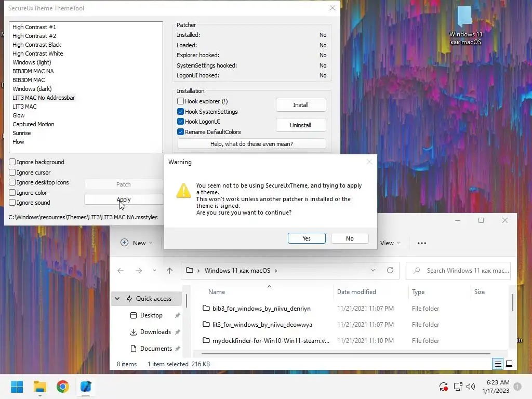Expand chevron after 'Windows 11 как macOS' breadcrumb
This screenshot has height=399, width=532.
tap(276, 271)
